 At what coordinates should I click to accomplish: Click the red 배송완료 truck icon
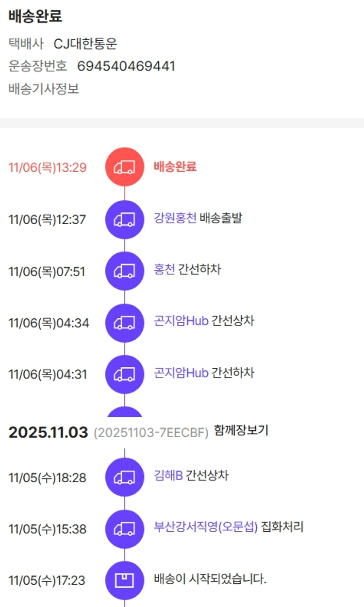tap(124, 167)
